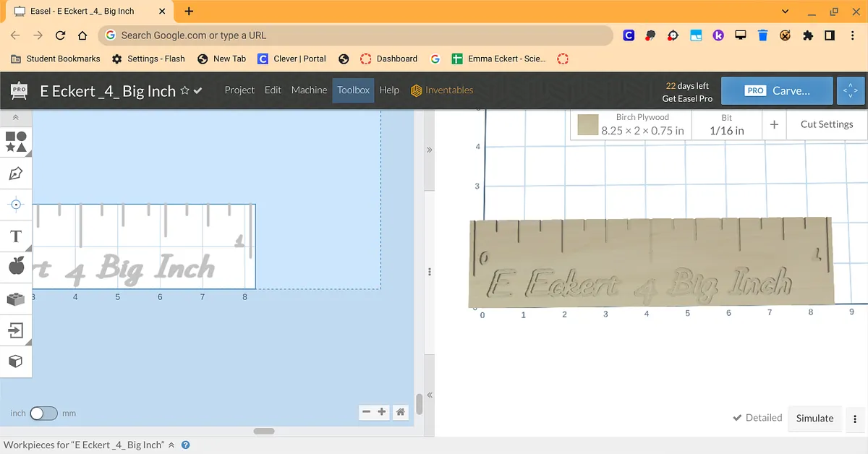Star the E Eckert project title
868x454 pixels.
(x=185, y=90)
